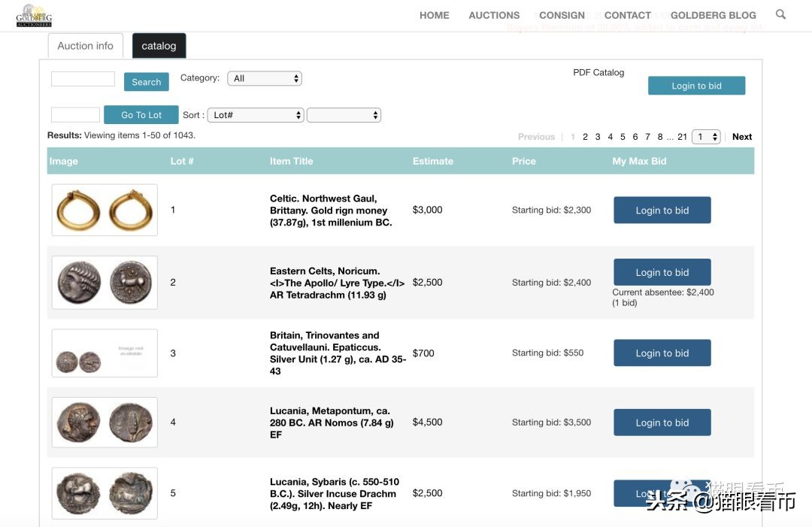The width and height of the screenshot is (812, 527).
Task: Open the gold ring money coin image
Action: (x=105, y=210)
